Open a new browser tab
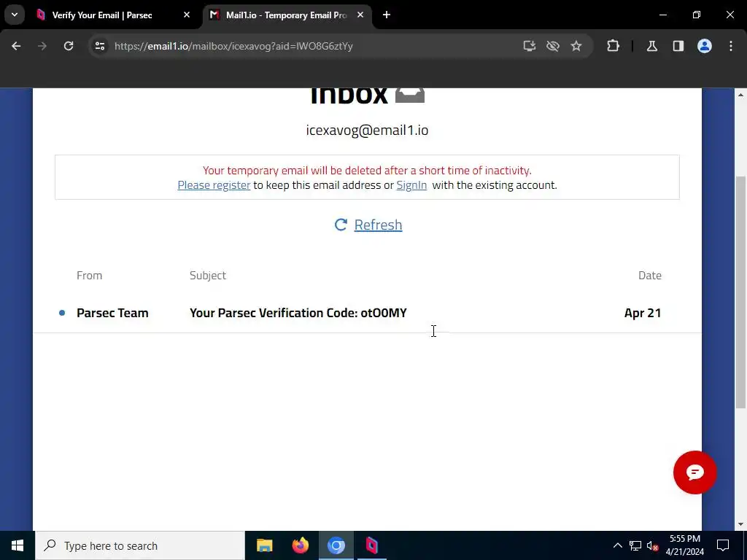Viewport: 747px width, 560px height. pyautogui.click(x=387, y=15)
